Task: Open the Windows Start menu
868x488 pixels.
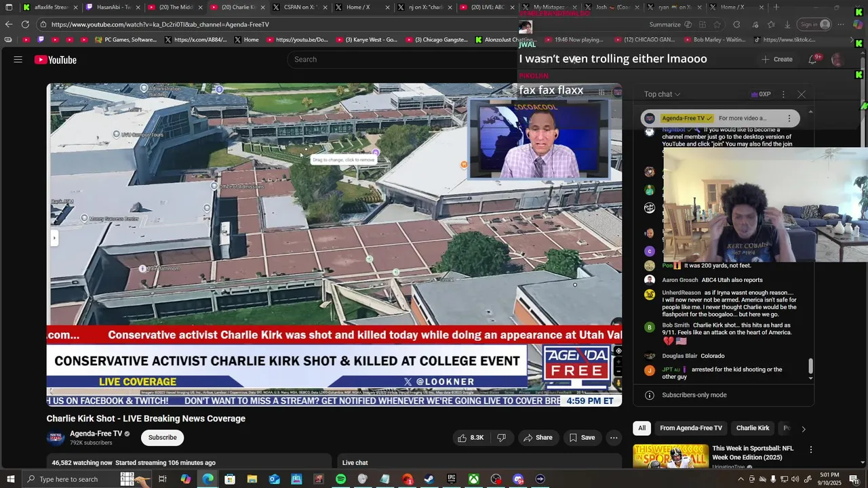Action: tap(10, 479)
